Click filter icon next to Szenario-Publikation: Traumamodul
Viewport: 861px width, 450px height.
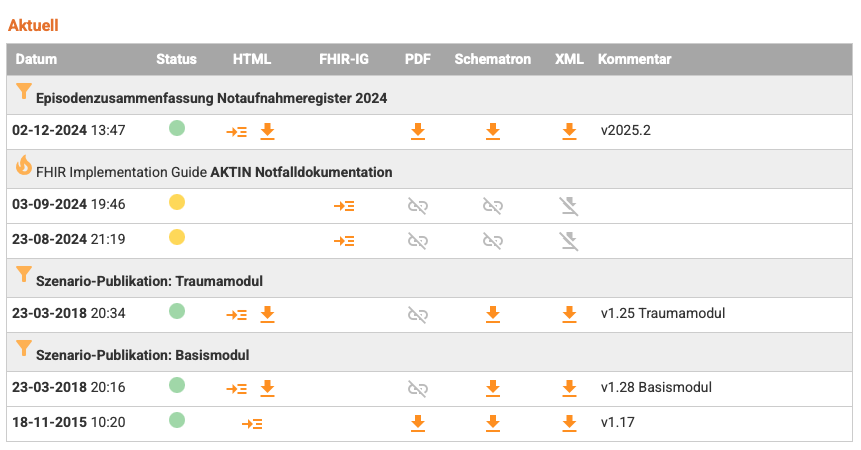pos(24,275)
